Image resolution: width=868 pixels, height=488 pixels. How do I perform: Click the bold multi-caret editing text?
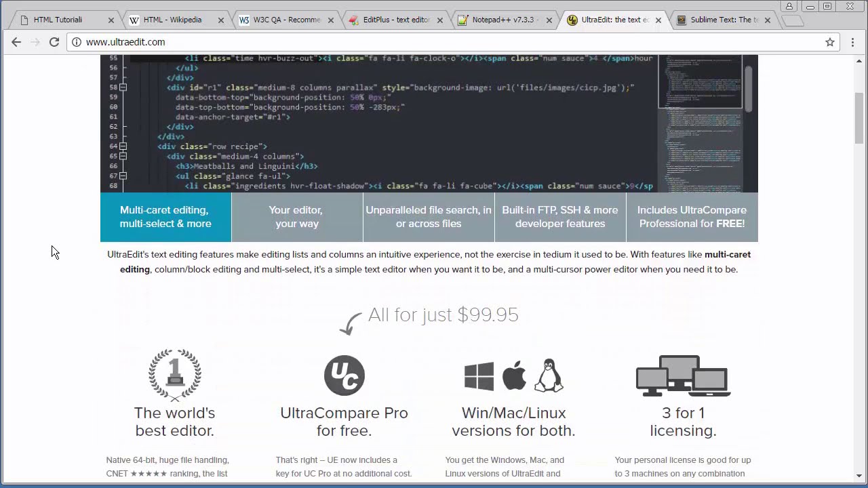coord(435,262)
